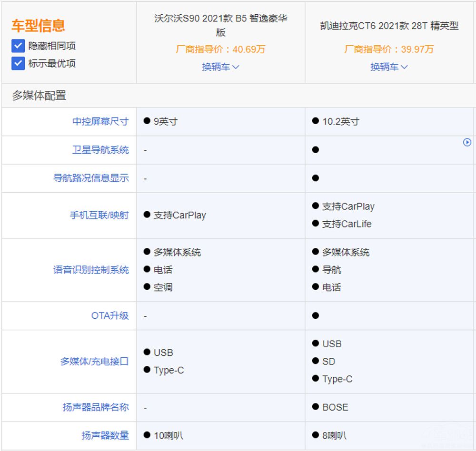Image resolution: width=476 pixels, height=451 pixels.
Task: Click the 导航路况信息显示 label
Action: (x=91, y=178)
